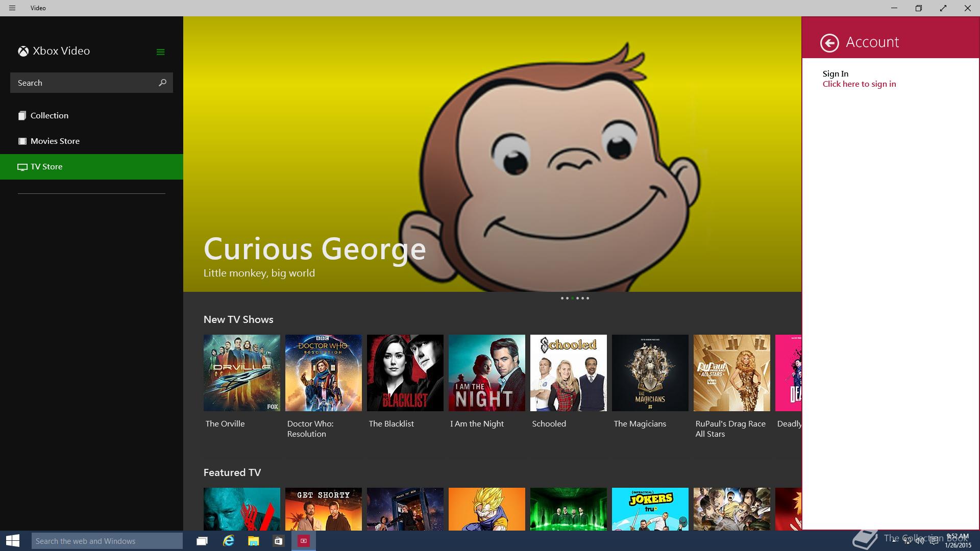Select the TV Store section

click(x=92, y=167)
